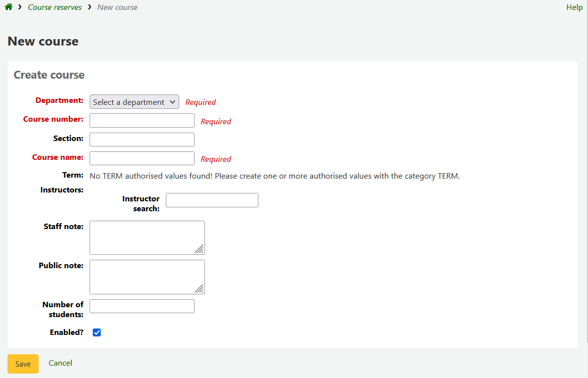
Task: Click the Staff note label
Action: [x=63, y=227]
